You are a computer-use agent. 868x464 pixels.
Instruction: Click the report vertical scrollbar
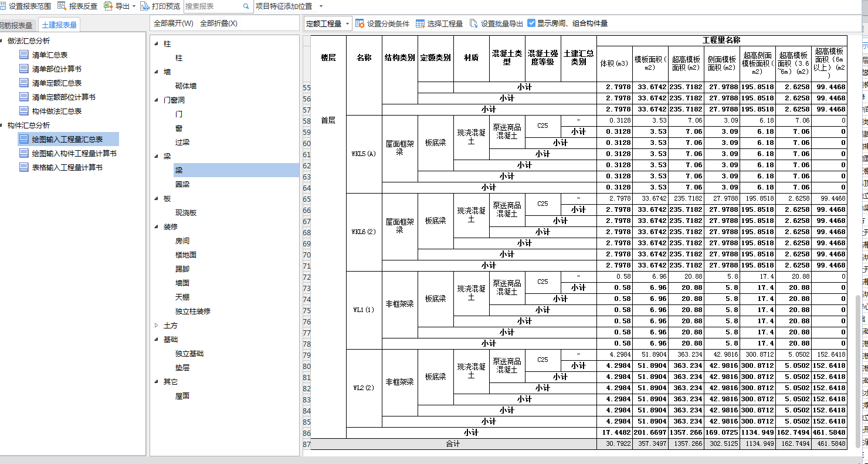pyautogui.click(x=858, y=371)
